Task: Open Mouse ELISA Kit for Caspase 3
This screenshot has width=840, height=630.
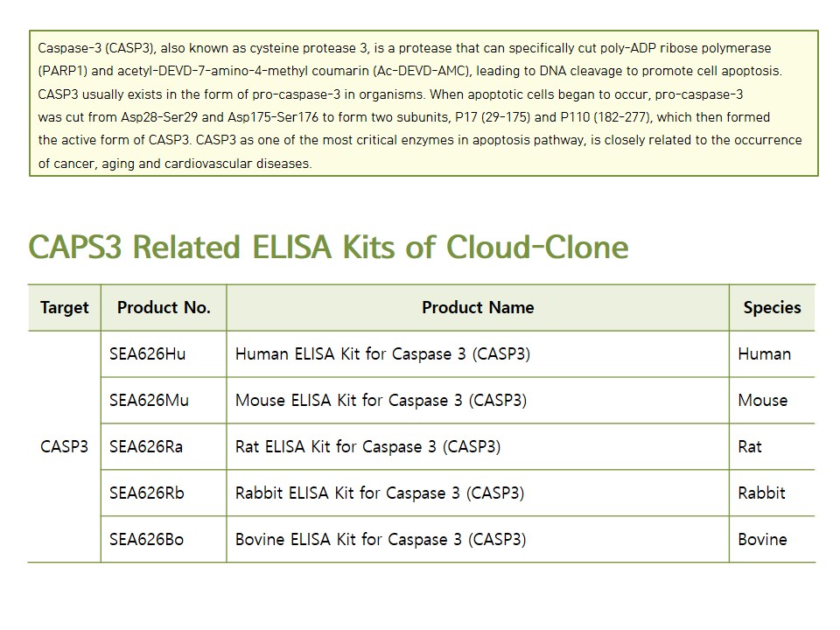Action: (381, 401)
